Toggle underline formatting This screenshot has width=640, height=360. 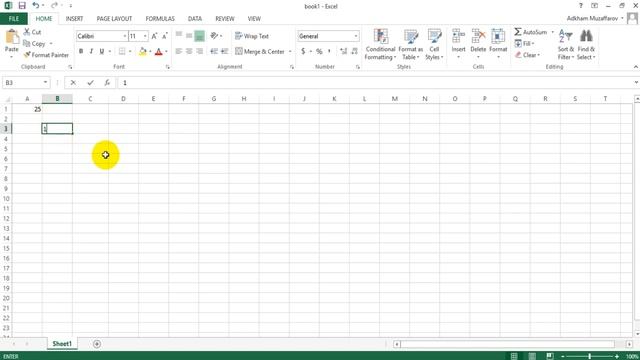102,51
